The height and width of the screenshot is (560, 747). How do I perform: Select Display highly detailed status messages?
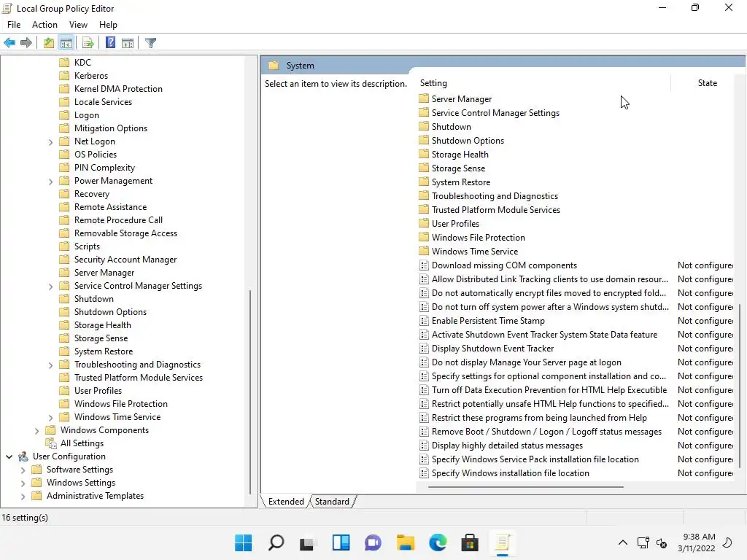tap(507, 446)
